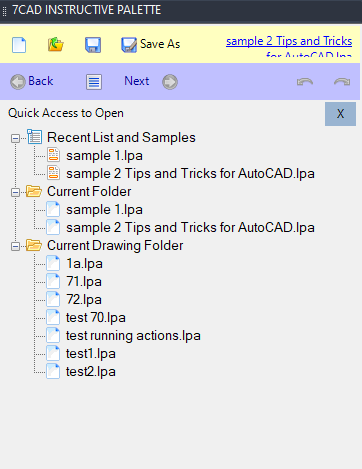Go Back with the left arrow icon
Image resolution: width=362 pixels, height=469 pixels.
(x=18, y=82)
